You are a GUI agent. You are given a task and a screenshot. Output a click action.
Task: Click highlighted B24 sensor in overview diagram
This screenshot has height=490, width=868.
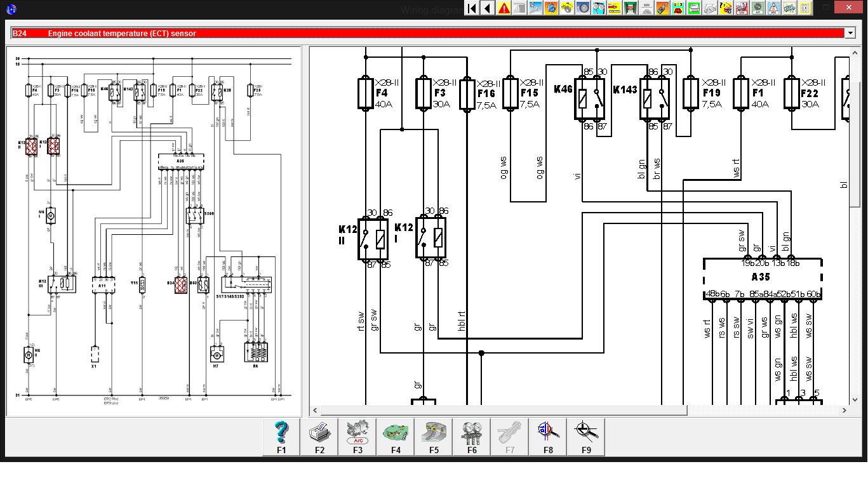coord(181,285)
